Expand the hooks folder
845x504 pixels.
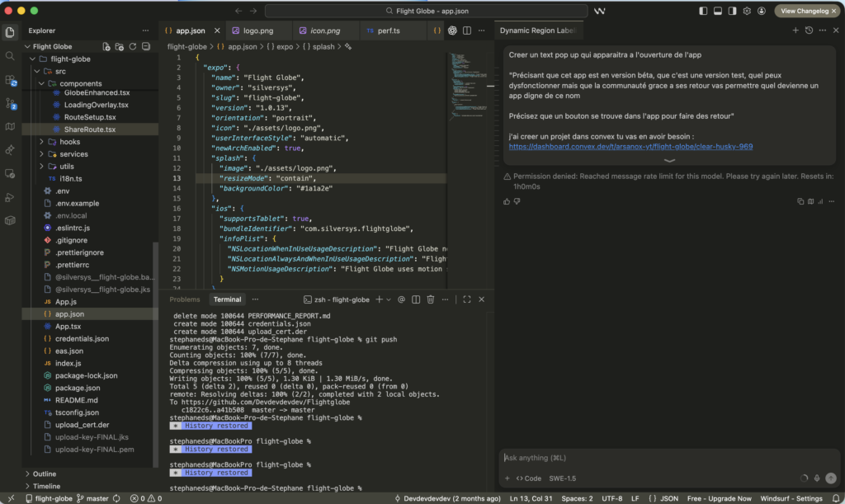[69, 142]
